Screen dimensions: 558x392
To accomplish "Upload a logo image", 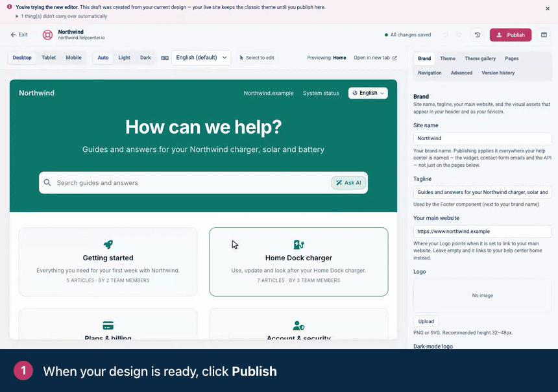I will [426, 321].
